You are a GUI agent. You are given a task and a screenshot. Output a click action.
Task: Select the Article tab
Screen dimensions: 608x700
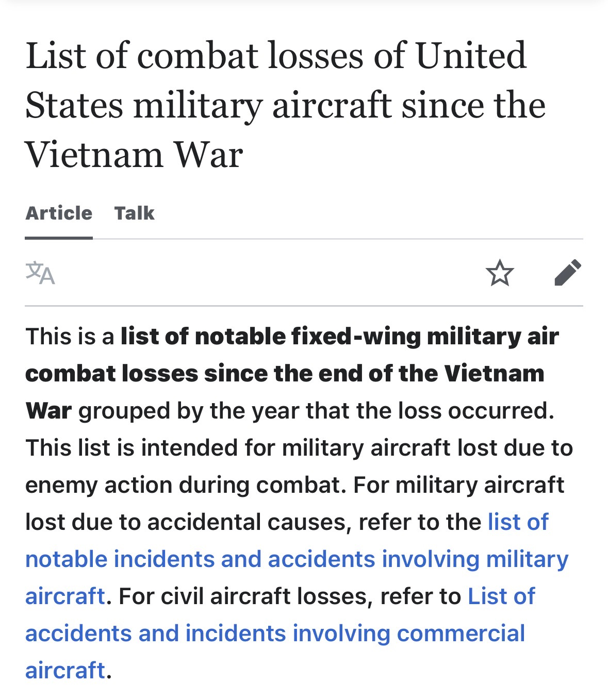[59, 213]
